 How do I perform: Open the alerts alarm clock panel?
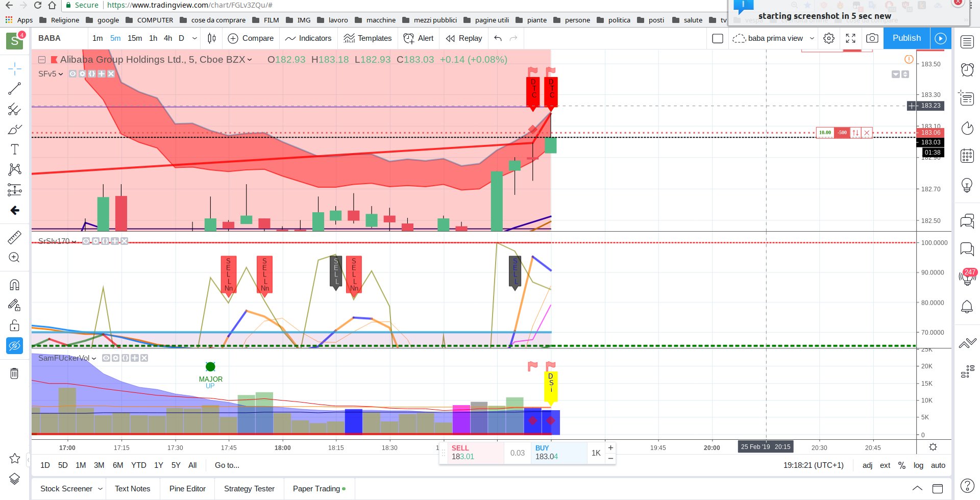967,69
